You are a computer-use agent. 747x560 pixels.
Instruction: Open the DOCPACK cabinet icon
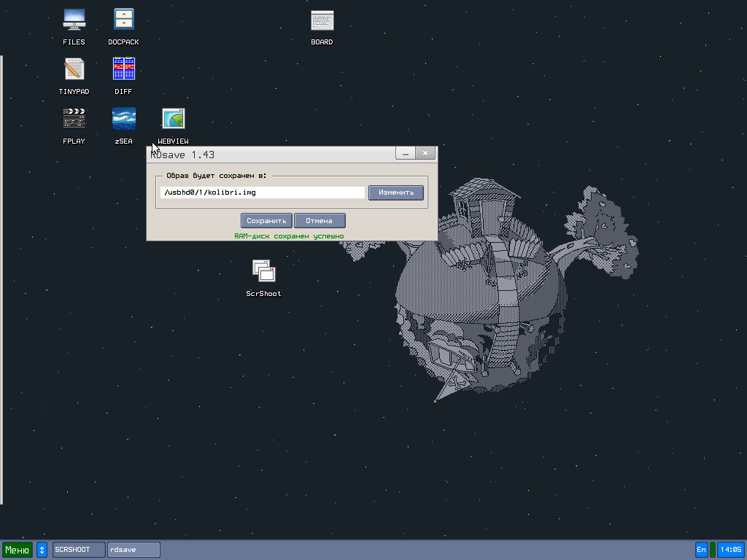(123, 20)
